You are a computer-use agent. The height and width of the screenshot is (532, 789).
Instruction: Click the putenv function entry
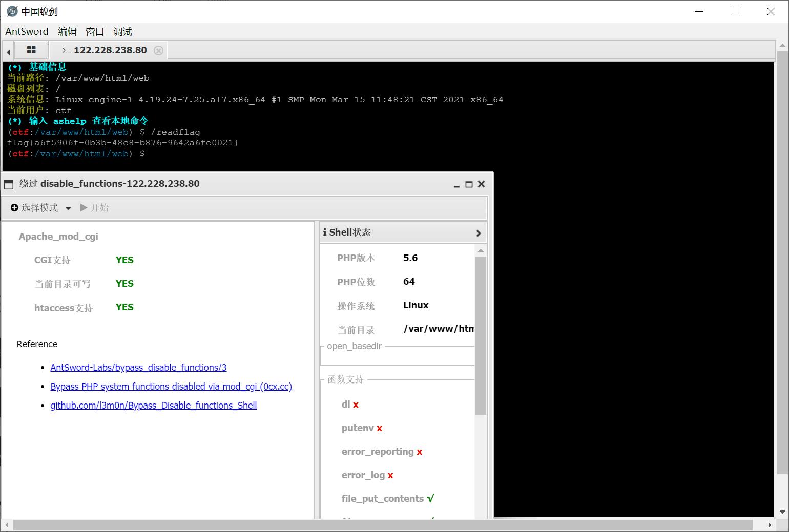point(362,428)
